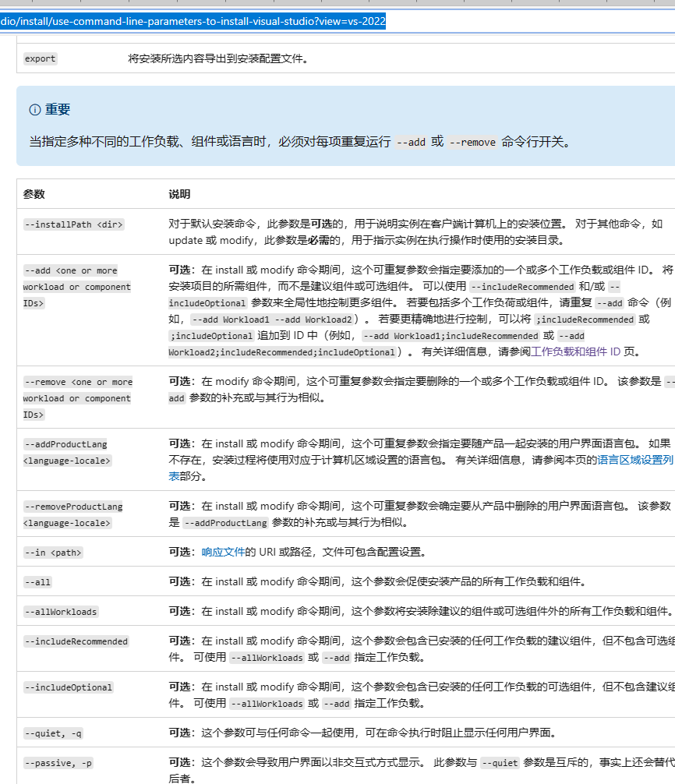Open the 语言区域设置列 link
This screenshot has height=784, width=675.
[x=635, y=460]
